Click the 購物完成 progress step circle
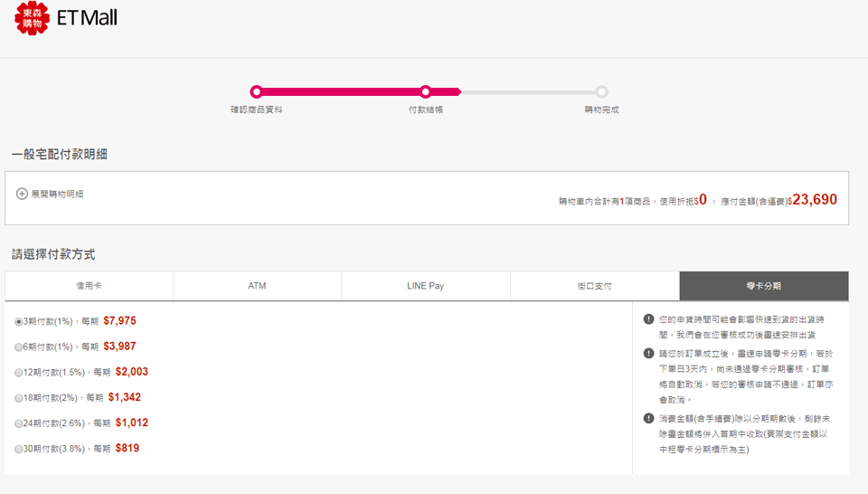Screen dimensions: 868x494 tap(601, 91)
